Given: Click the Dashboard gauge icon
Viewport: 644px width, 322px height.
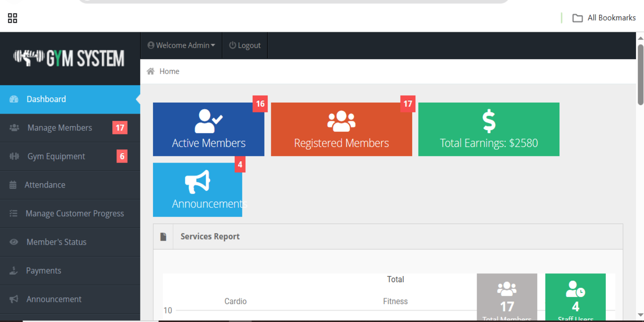Looking at the screenshot, I should [14, 99].
